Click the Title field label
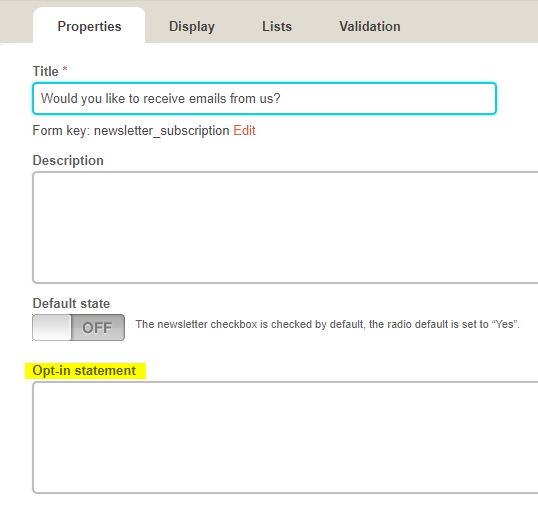Viewport: 538px width, 506px height. click(45, 71)
